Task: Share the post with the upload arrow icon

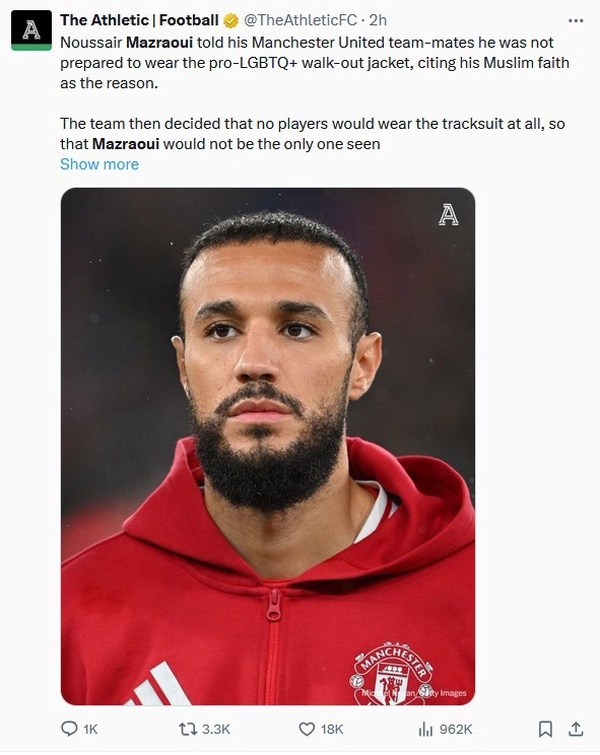Action: tap(575, 729)
